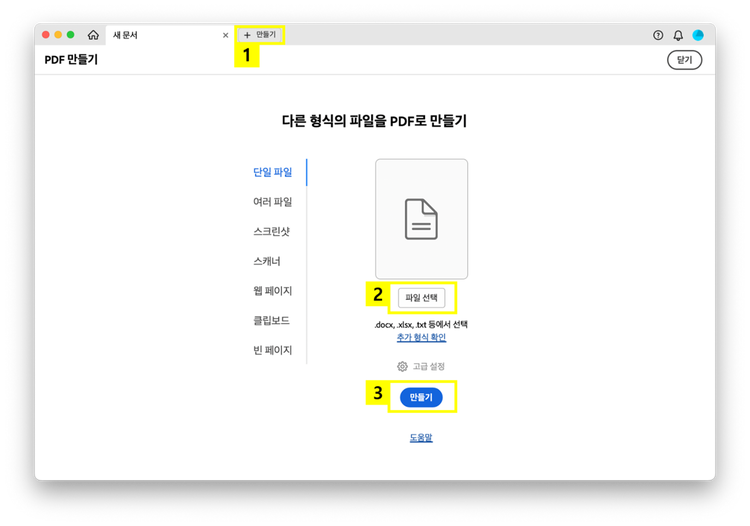Select 빈 페이지 option
Image resolution: width=750 pixels, height=526 pixels.
[x=272, y=350]
